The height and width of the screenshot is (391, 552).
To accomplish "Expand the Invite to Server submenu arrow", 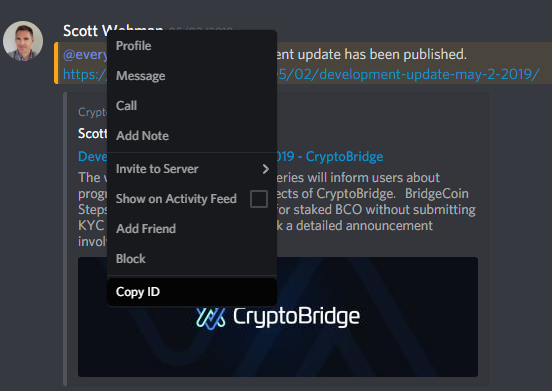I will pos(266,169).
